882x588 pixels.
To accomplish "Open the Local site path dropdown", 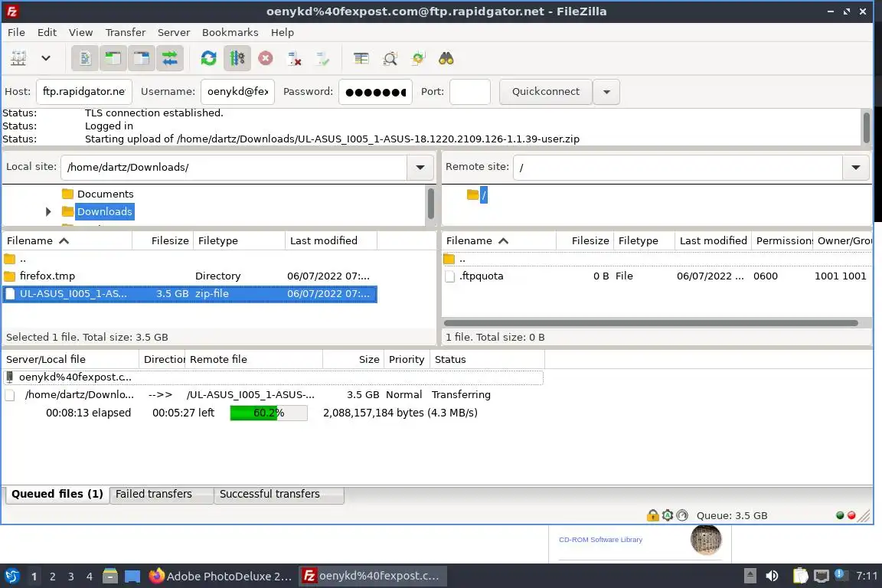I will pos(420,167).
